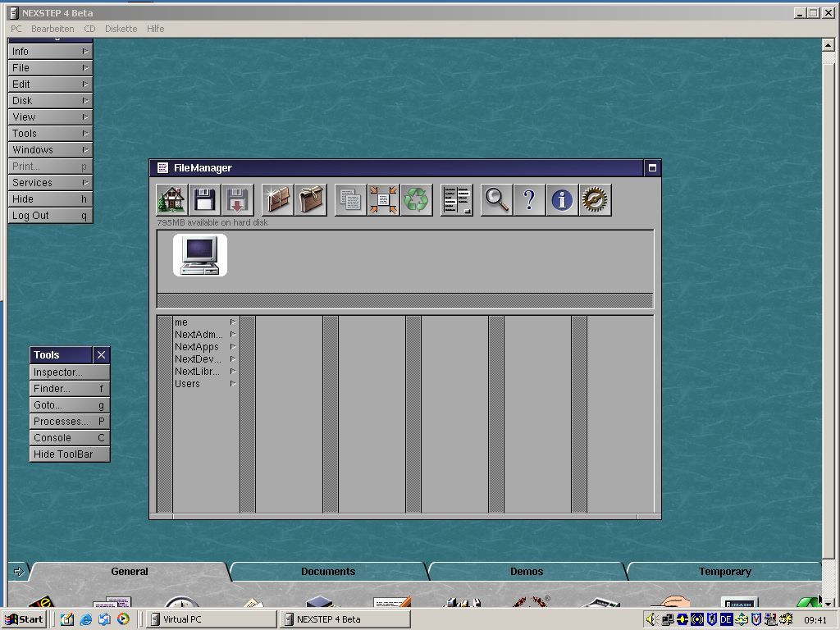Click the question mark Help icon
Screen dimensions: 840x630
point(529,200)
